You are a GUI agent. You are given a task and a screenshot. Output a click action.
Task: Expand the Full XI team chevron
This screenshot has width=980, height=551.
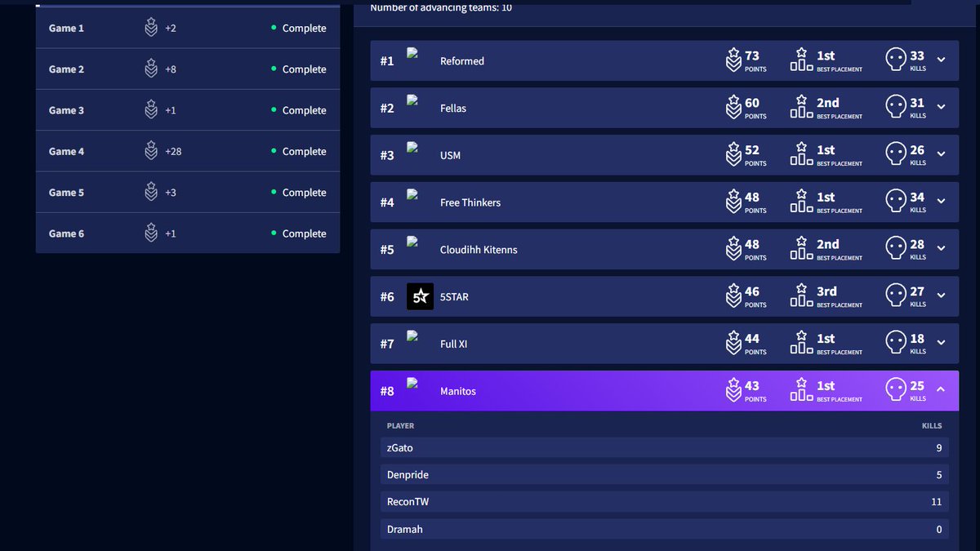pyautogui.click(x=941, y=343)
